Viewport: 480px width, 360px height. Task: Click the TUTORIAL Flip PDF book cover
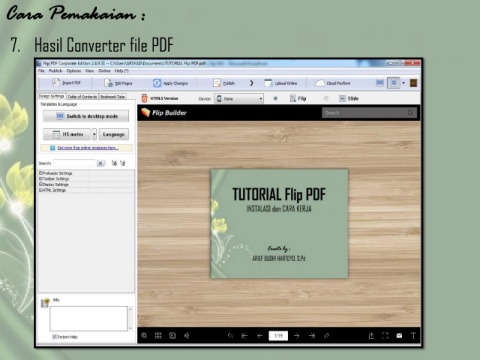point(279,223)
